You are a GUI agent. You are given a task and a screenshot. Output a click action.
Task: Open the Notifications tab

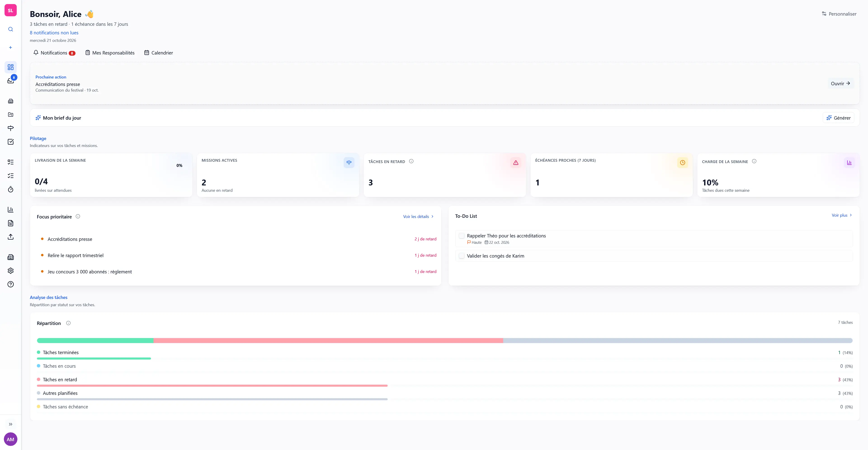(54, 53)
